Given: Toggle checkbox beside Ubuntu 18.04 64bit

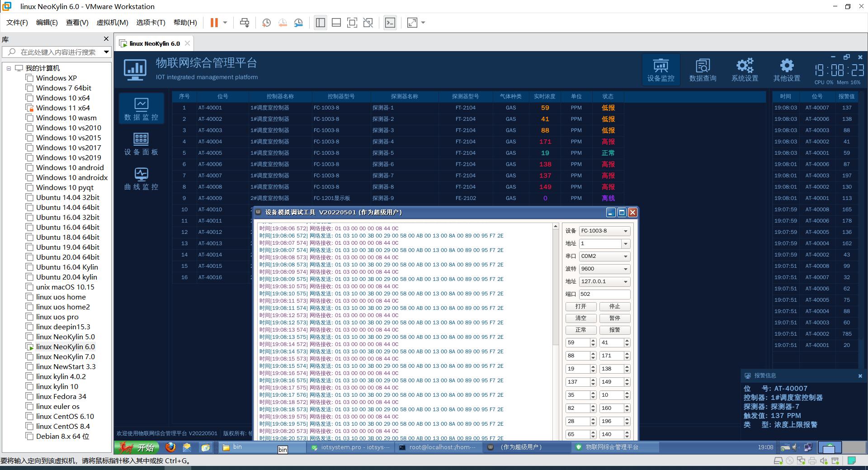Looking at the screenshot, I should pos(30,237).
